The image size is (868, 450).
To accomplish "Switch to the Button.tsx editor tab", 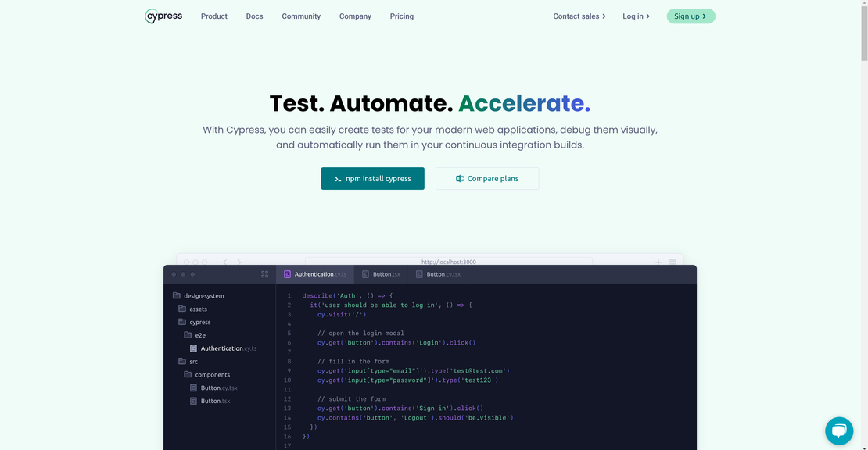I will 381,274.
